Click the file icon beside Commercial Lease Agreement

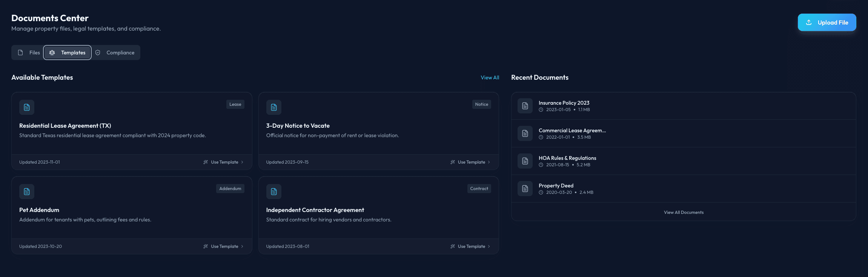pos(525,133)
